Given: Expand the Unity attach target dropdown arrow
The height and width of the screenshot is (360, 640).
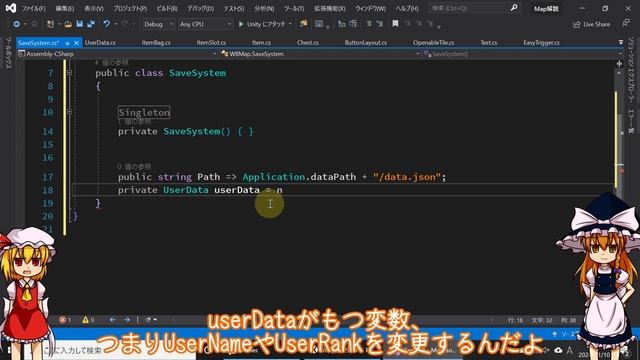Looking at the screenshot, I should point(290,24).
